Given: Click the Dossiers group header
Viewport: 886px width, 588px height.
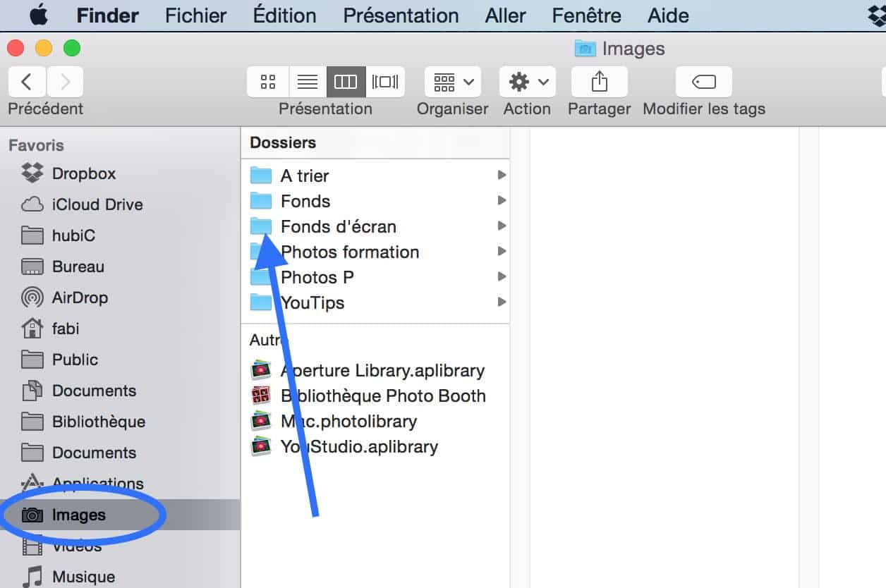Looking at the screenshot, I should coord(283,142).
